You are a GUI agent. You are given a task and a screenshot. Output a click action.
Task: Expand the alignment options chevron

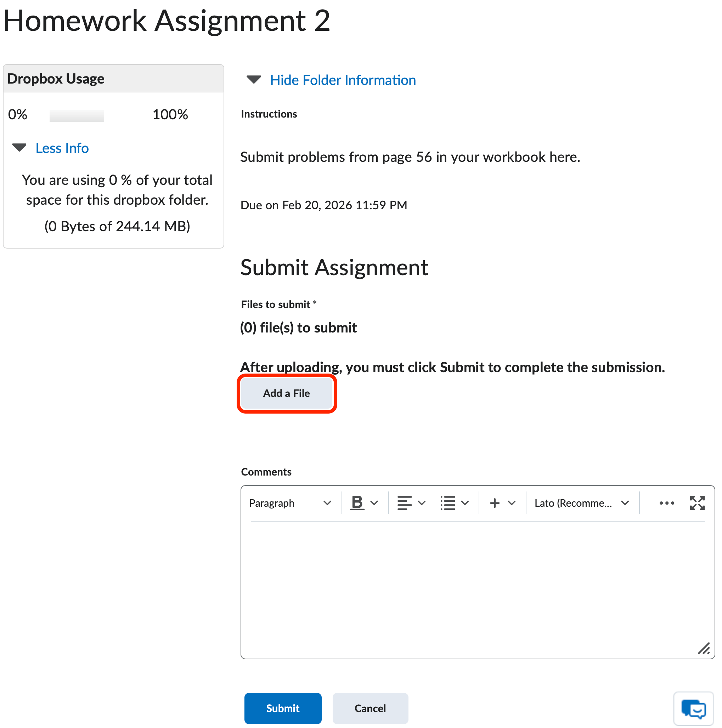coord(422,502)
